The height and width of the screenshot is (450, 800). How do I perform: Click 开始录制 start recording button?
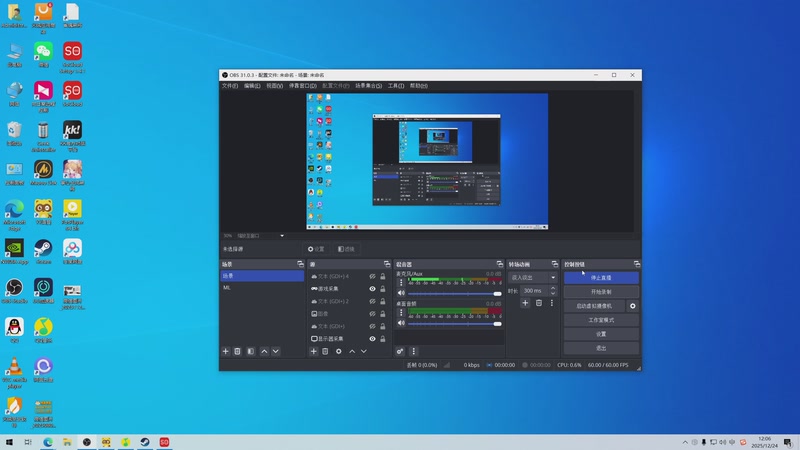click(601, 292)
